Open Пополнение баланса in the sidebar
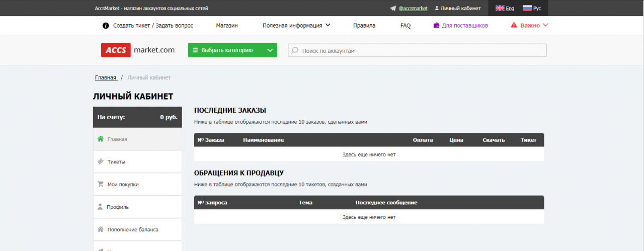This screenshot has width=644, height=251. tap(132, 229)
